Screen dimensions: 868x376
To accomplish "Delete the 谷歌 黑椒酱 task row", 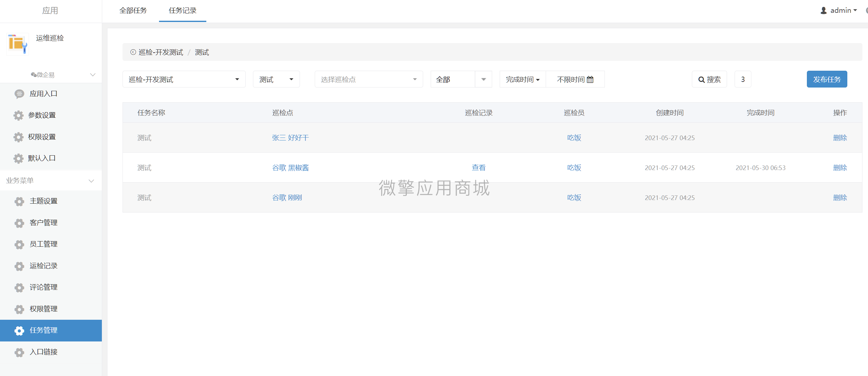I will 840,168.
